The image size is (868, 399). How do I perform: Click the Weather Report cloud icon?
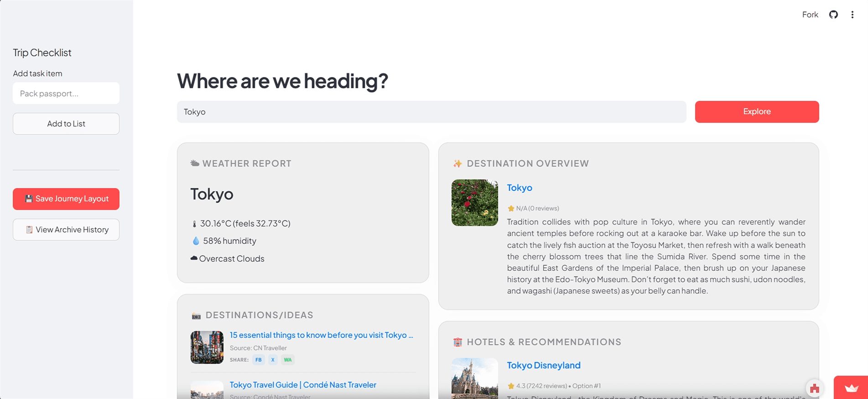click(x=195, y=163)
